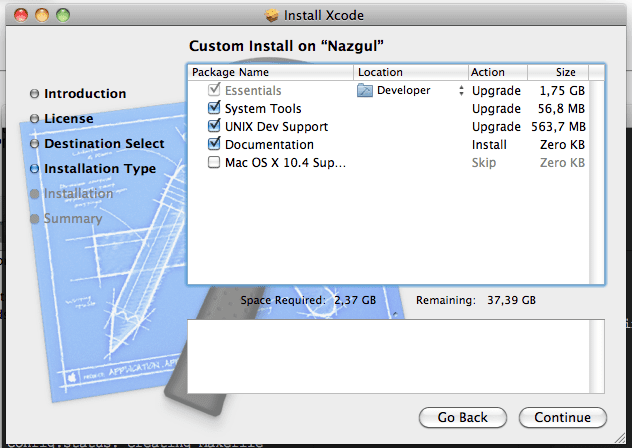Uncheck UNIX Dev Support package

(x=214, y=127)
